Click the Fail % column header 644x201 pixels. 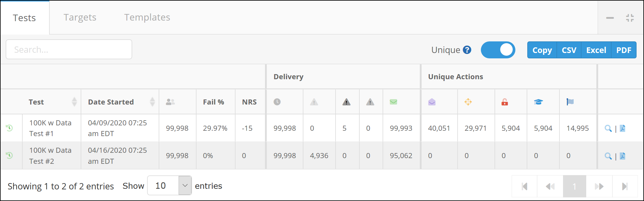tap(213, 102)
